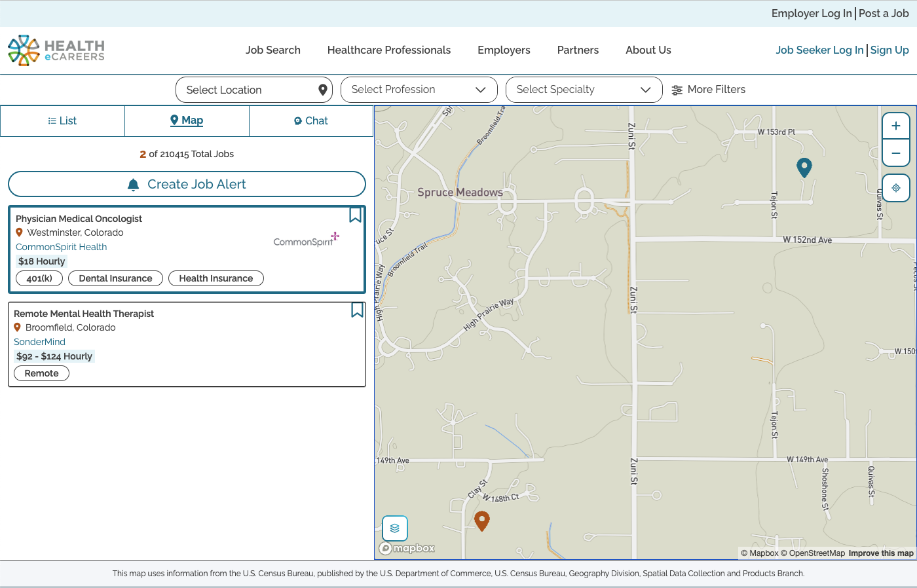Open the Job Search menu
The height and width of the screenshot is (588, 917).
[273, 50]
